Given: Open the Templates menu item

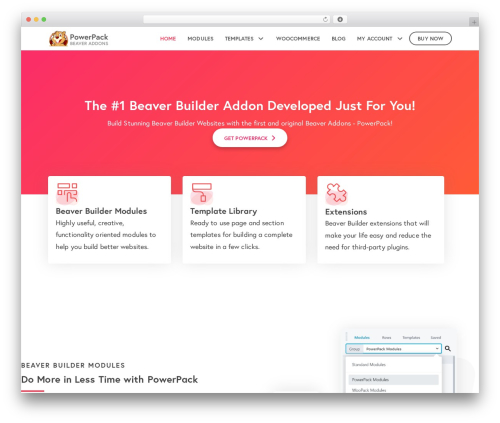Looking at the screenshot, I should 239,39.
